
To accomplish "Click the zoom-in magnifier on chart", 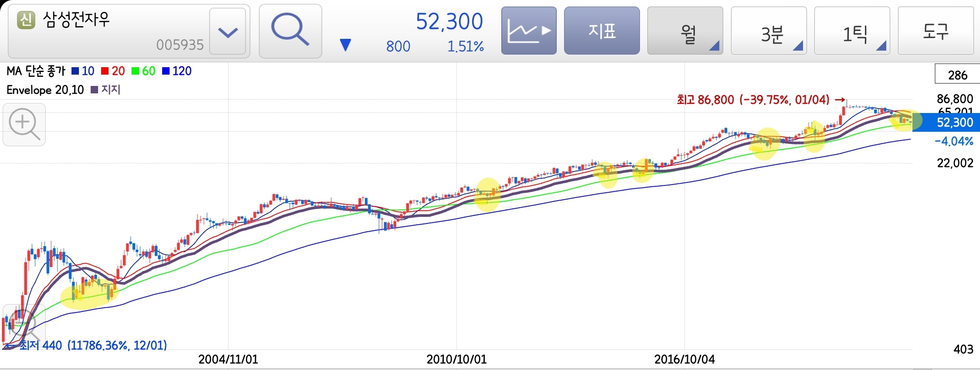I will pyautogui.click(x=24, y=124).
